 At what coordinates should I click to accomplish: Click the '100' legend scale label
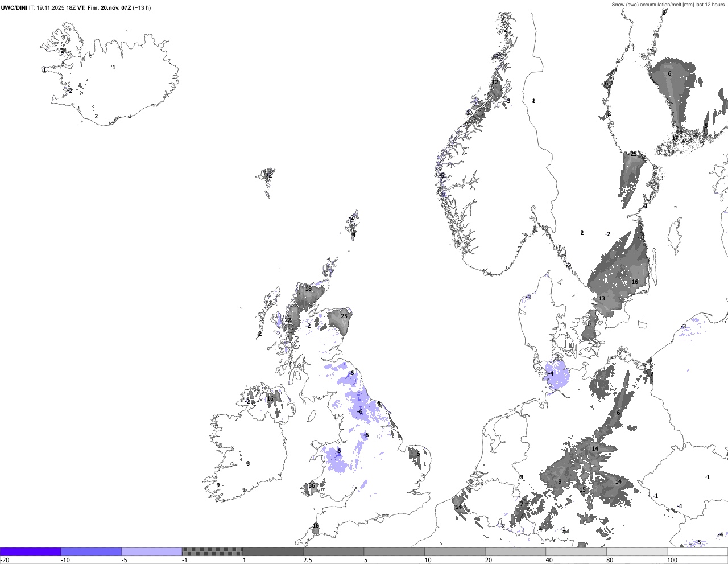[x=673, y=560]
